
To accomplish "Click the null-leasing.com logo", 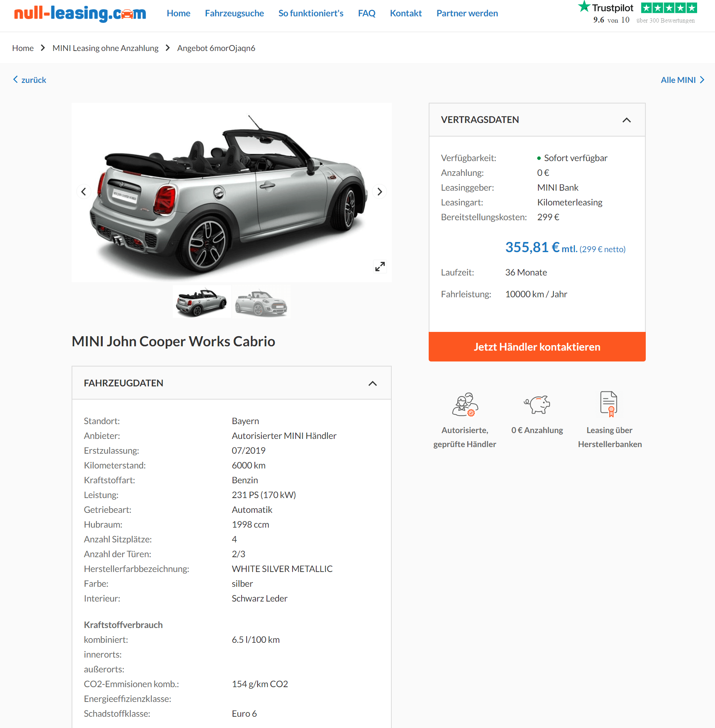I will (x=80, y=14).
